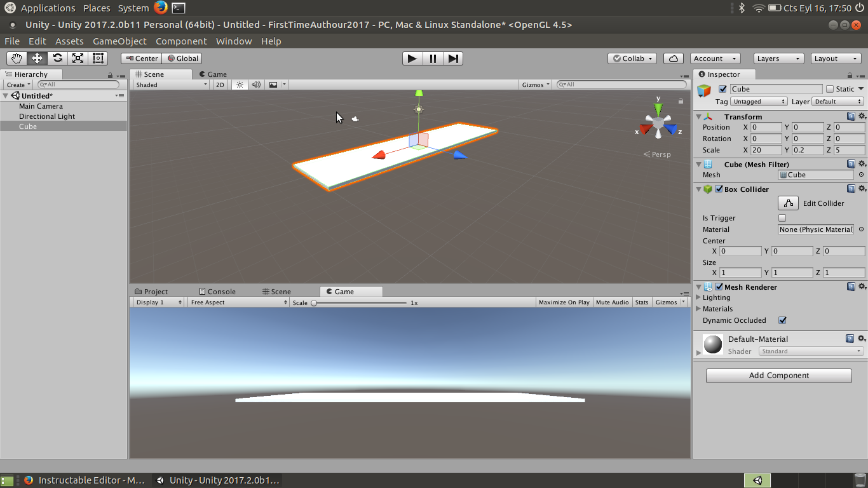Toggle the Global handle rotation button
868x488 pixels.
click(x=182, y=58)
